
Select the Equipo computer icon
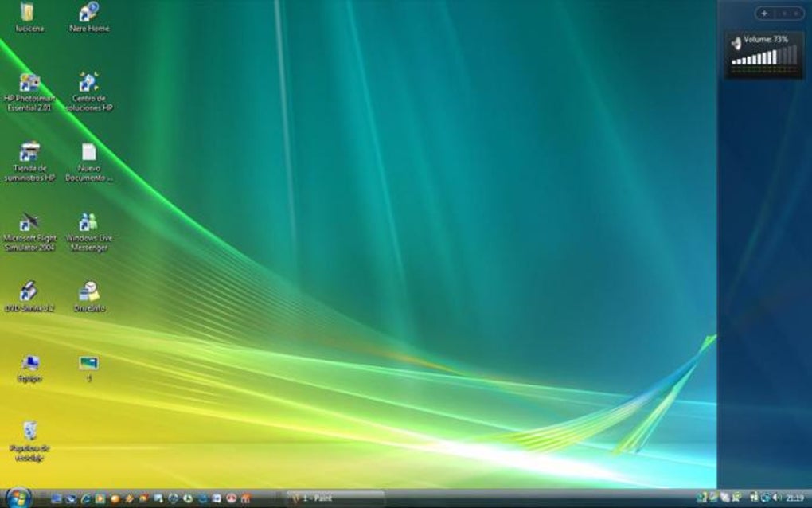[x=29, y=368]
